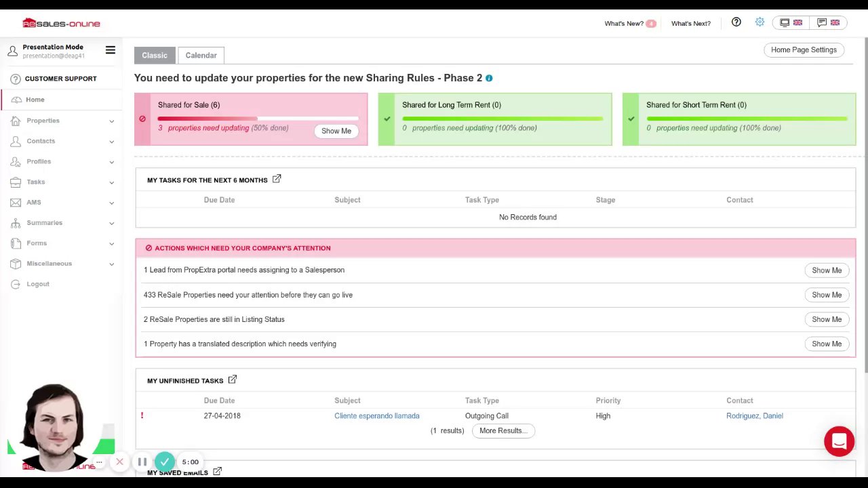Switch to the Calendar tab
Screen dimensions: 868x488
(201, 56)
